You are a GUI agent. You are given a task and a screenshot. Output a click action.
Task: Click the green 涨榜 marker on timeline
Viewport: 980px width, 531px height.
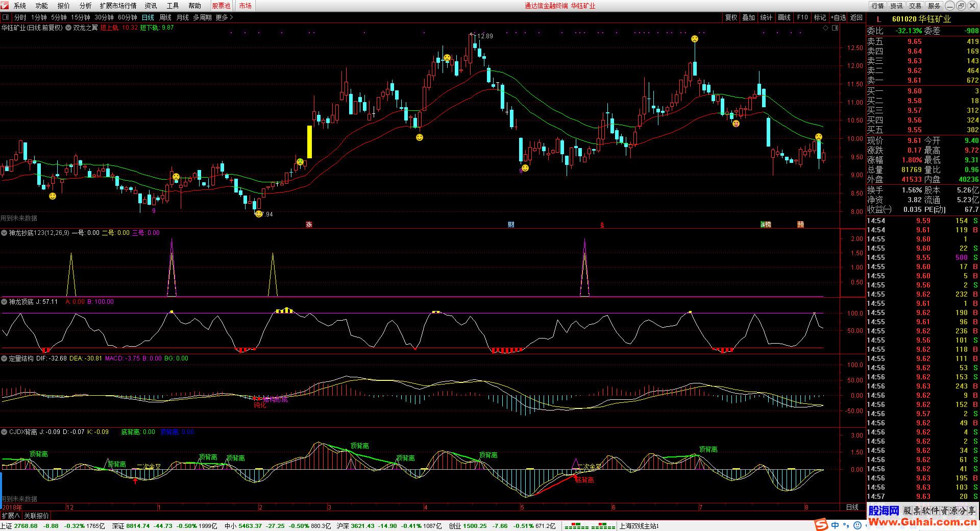766,225
